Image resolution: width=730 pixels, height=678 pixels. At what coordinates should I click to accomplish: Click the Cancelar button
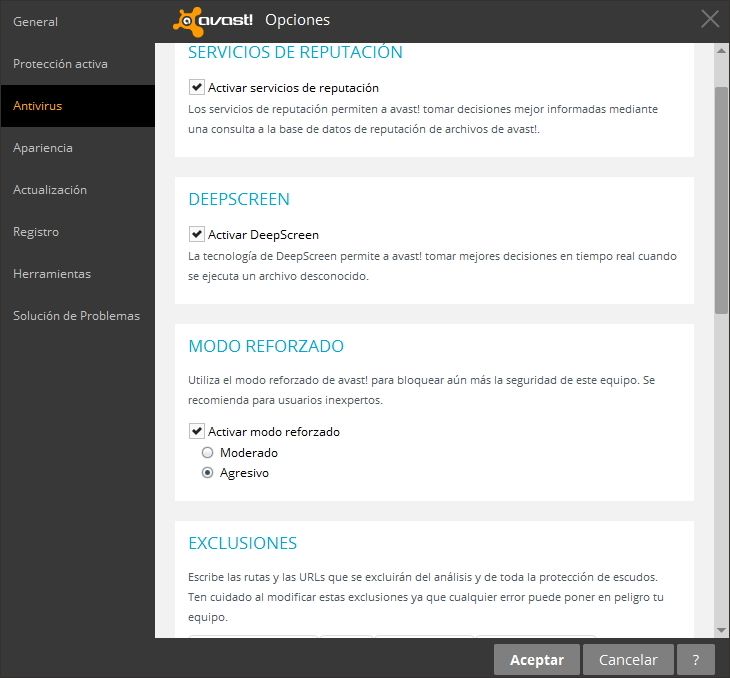(628, 659)
